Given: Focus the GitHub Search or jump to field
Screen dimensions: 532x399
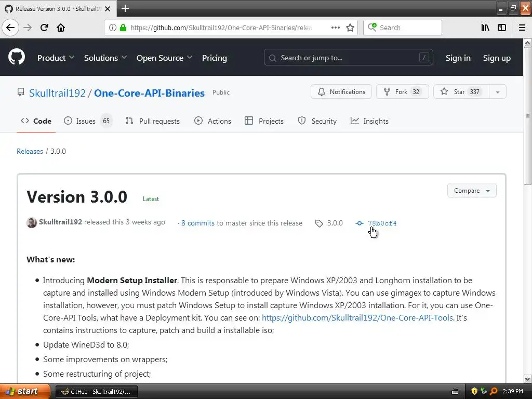Looking at the screenshot, I should (x=349, y=58).
